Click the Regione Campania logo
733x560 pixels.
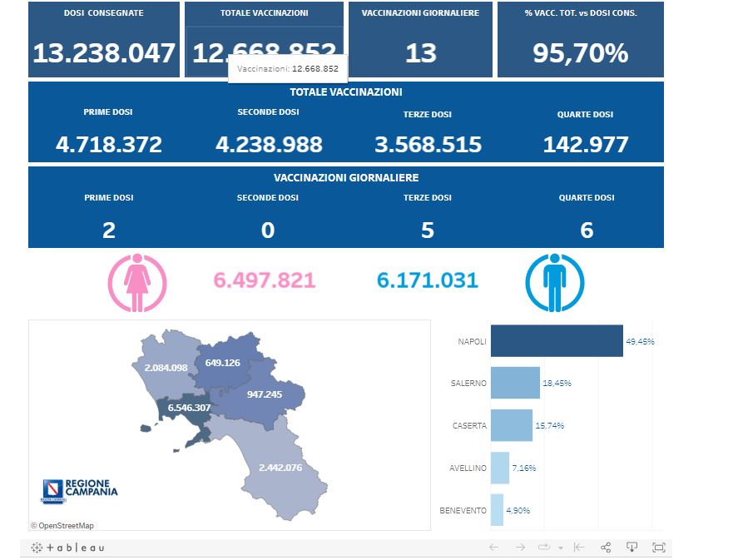(x=79, y=490)
